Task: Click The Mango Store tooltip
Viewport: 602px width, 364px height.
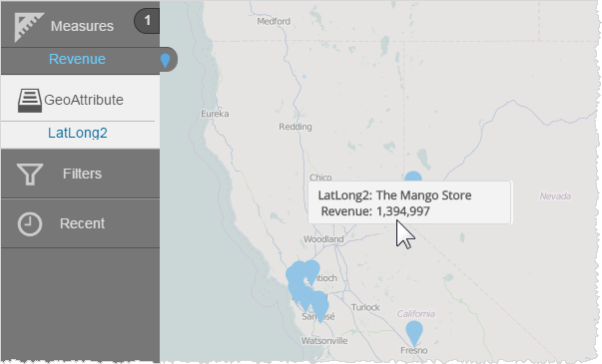Action: coord(409,202)
